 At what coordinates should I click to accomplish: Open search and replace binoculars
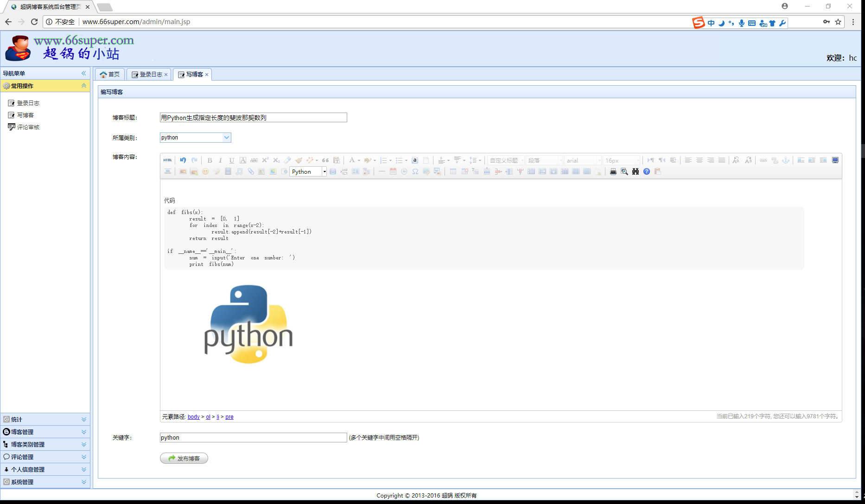[x=635, y=171]
